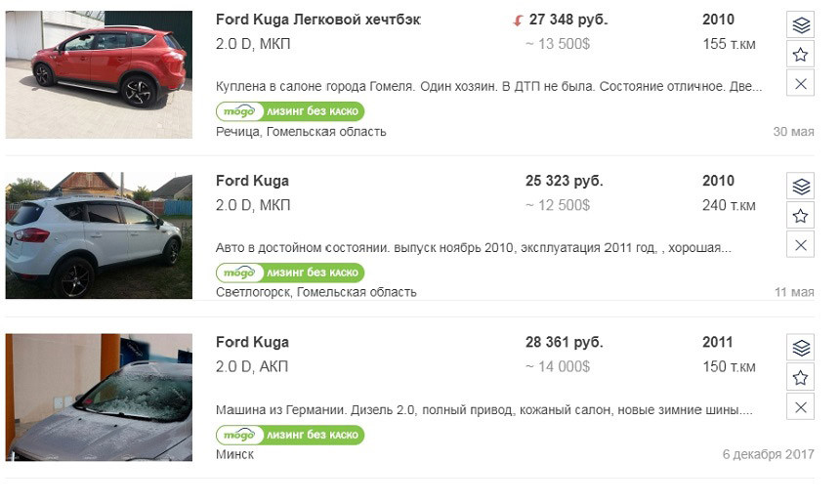
Task: Add the 2011 Ford Kuga to comparison
Action: click(x=801, y=348)
